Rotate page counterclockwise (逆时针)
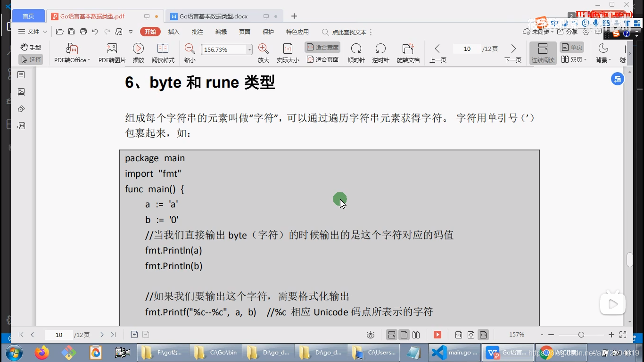 tap(380, 53)
